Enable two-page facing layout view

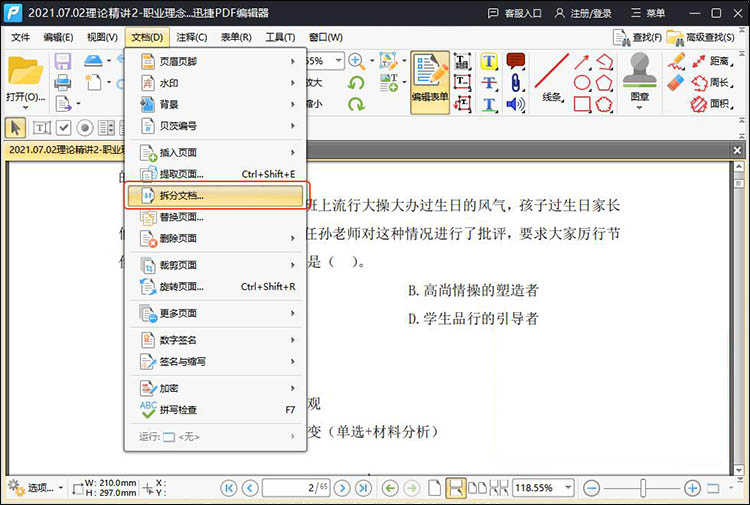pyautogui.click(x=477, y=488)
